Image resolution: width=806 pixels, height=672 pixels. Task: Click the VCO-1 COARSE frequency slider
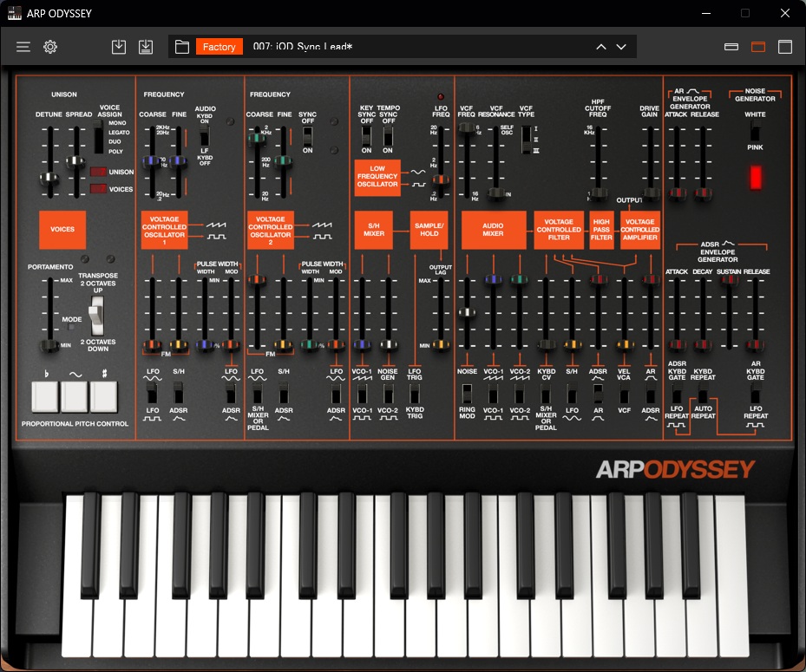[152, 160]
